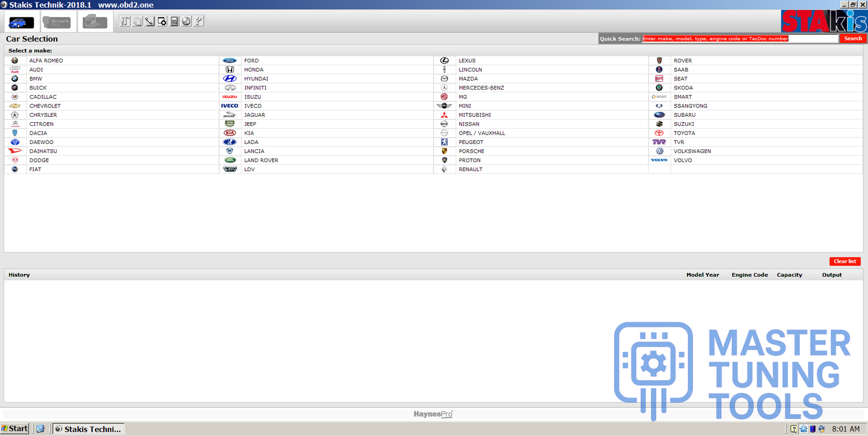Viewport: 868px width, 436px height.
Task: Open the pencil notes toolbar icon
Action: pos(150,21)
